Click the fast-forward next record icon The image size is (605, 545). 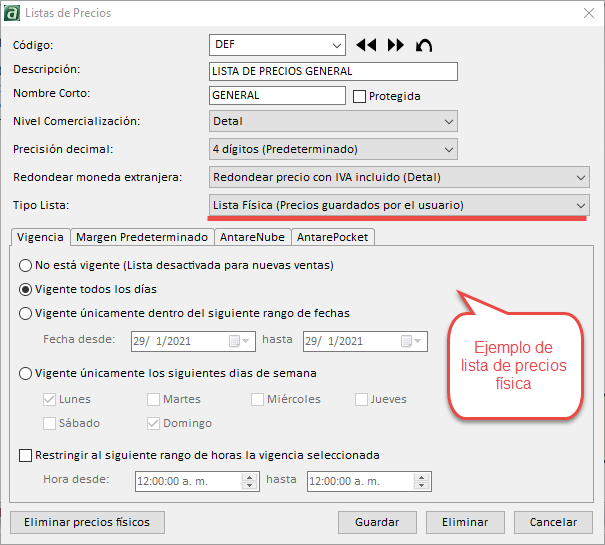[395, 45]
